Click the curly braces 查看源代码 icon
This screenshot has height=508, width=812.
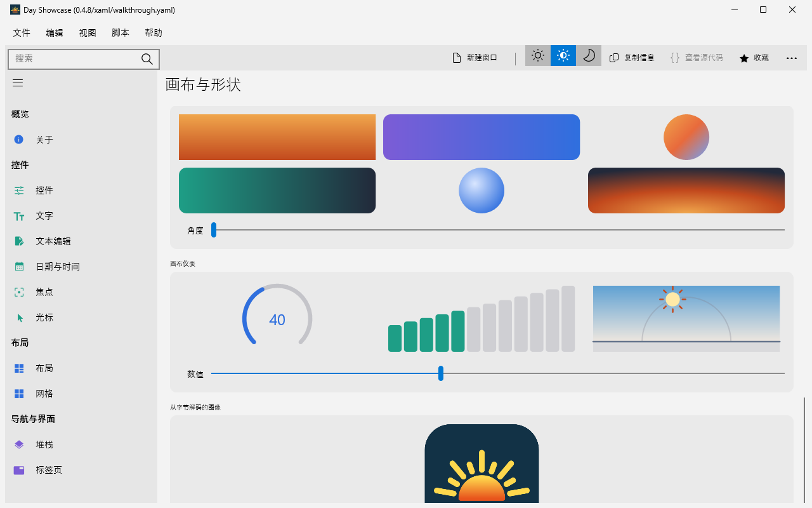coord(675,58)
